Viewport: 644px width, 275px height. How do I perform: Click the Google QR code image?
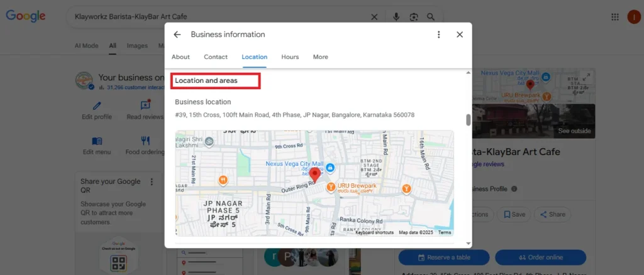pyautogui.click(x=118, y=262)
